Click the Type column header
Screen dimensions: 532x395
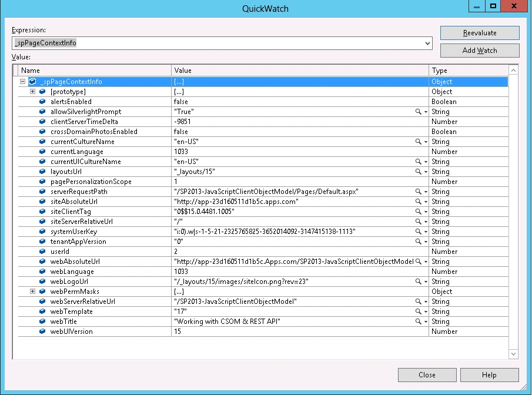point(469,71)
